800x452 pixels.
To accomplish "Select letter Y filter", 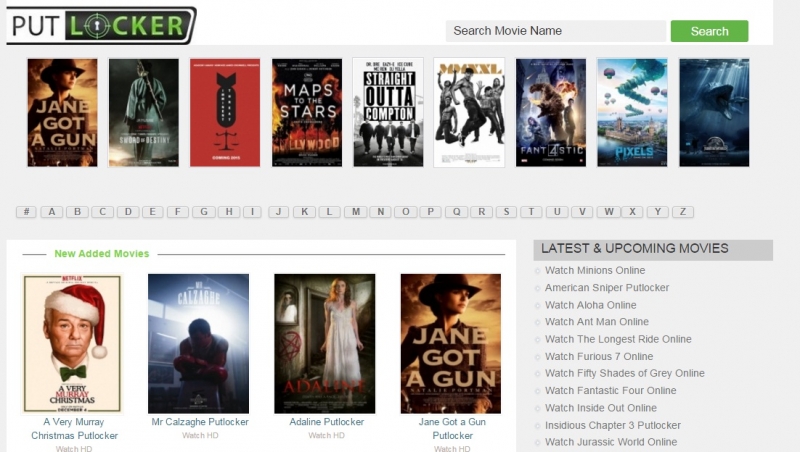I will point(658,212).
